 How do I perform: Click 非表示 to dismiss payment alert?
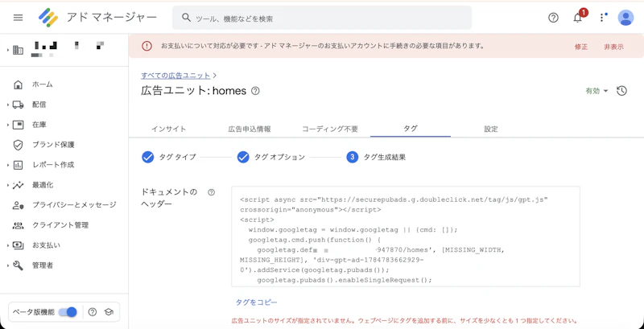[x=613, y=47]
